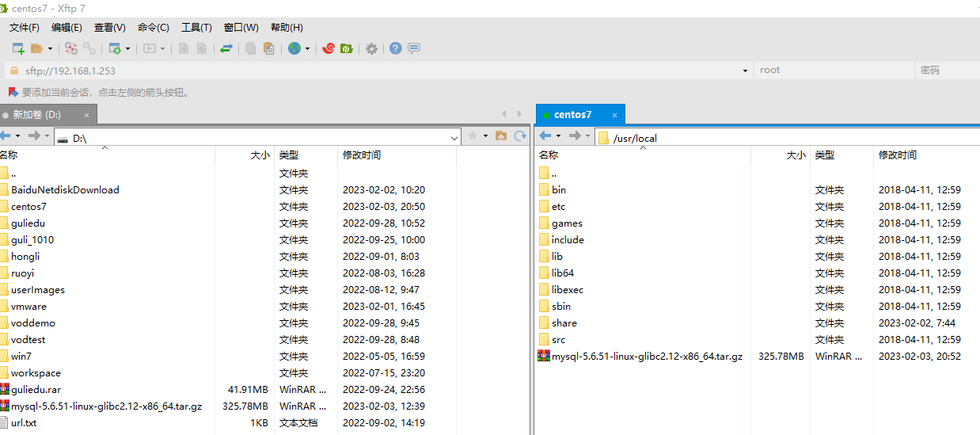Expand the address bar history dropdown

click(x=745, y=71)
